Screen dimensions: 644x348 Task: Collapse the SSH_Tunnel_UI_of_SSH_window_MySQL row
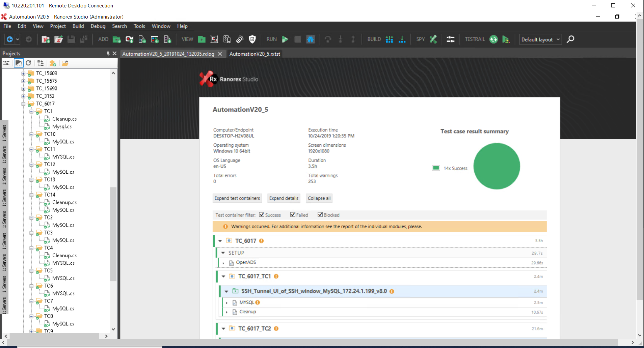[226, 291]
